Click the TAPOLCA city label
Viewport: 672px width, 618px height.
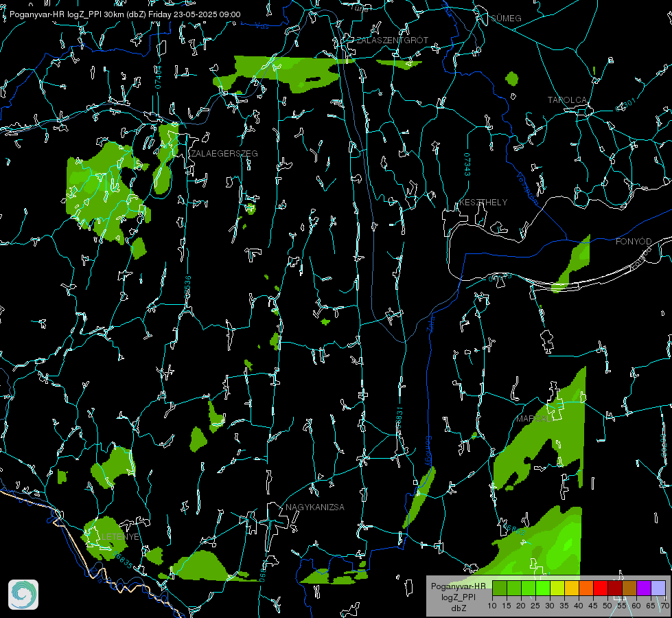coord(567,100)
